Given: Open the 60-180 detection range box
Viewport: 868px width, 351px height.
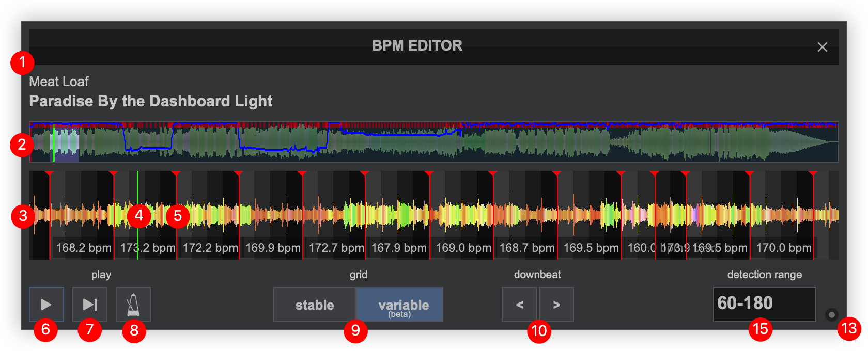Looking at the screenshot, I should (764, 305).
